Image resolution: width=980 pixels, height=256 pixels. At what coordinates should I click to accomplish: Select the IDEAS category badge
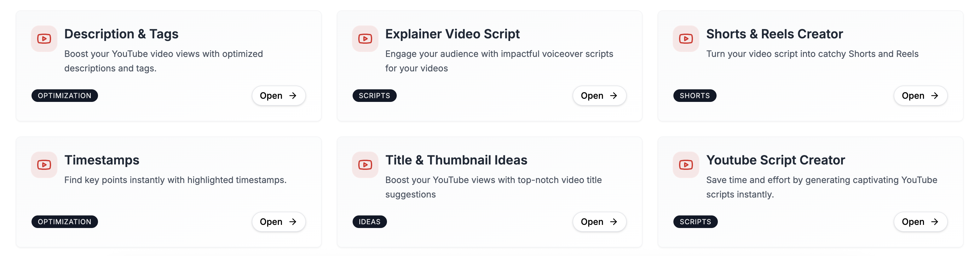[x=369, y=222]
